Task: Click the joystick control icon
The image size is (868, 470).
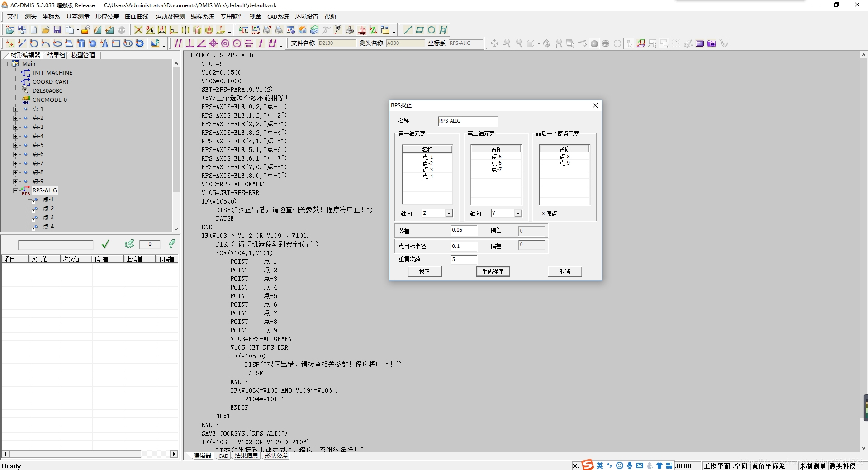Action: 349,30
